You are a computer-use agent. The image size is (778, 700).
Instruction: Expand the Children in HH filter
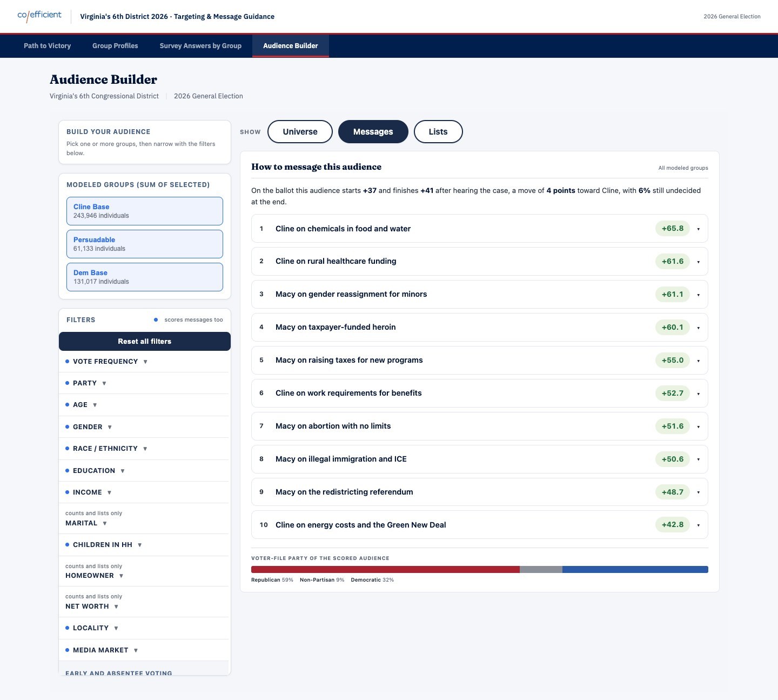145,545
